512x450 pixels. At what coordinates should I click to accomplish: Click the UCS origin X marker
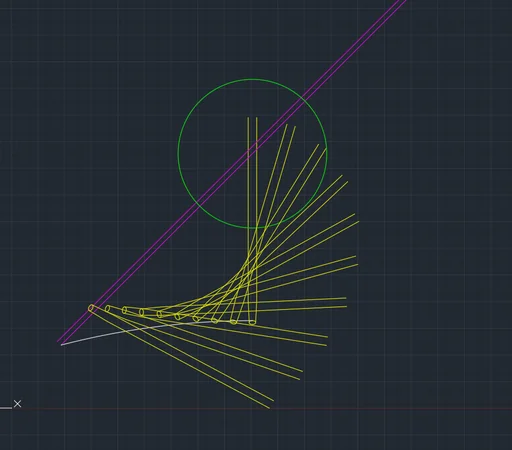(17, 404)
